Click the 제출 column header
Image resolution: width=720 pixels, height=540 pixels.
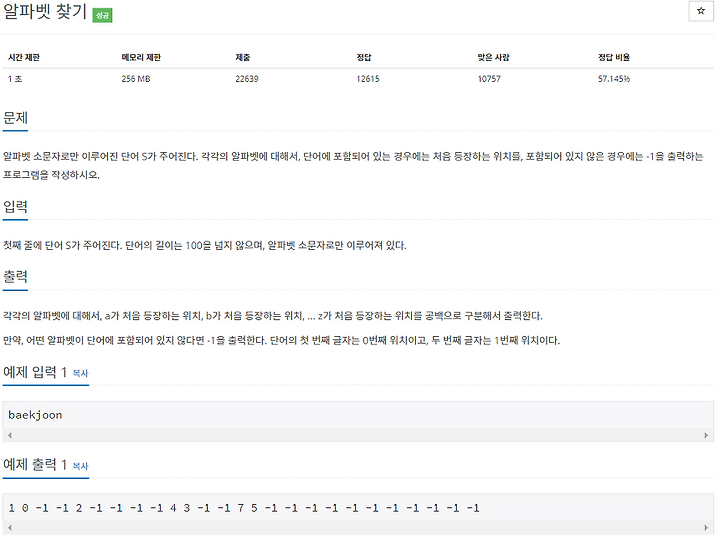(x=242, y=57)
